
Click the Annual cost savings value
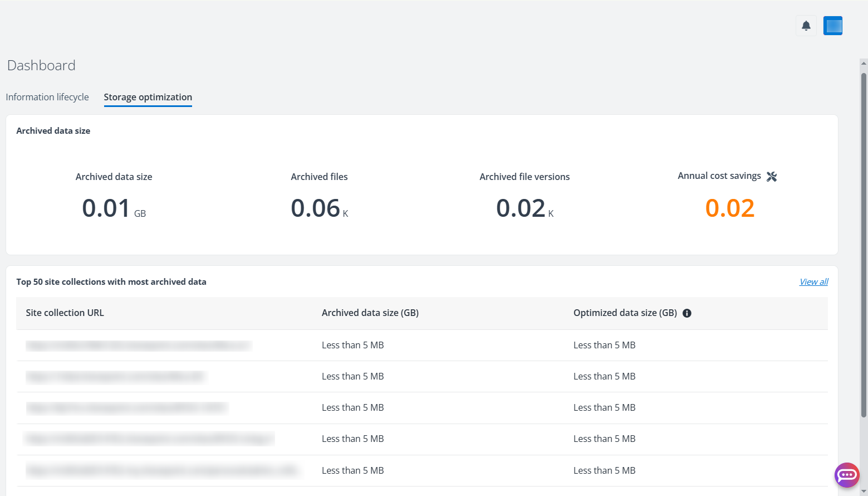click(x=729, y=208)
